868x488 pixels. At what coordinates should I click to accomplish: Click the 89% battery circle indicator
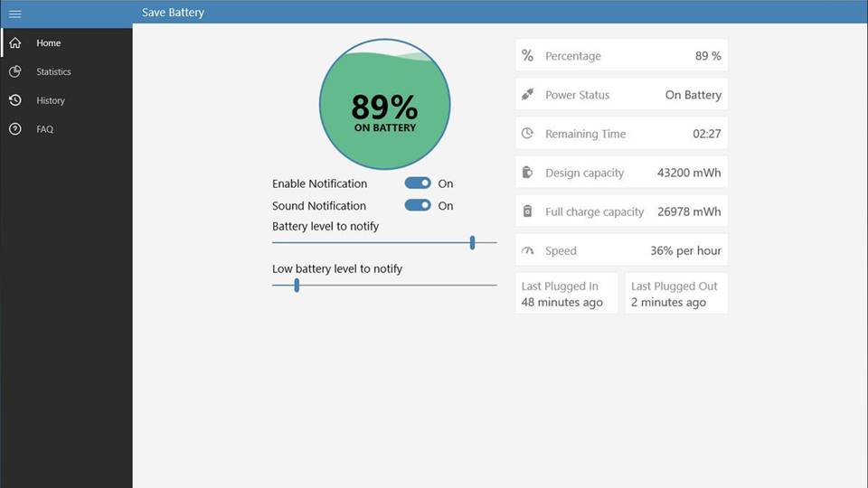pyautogui.click(x=384, y=105)
